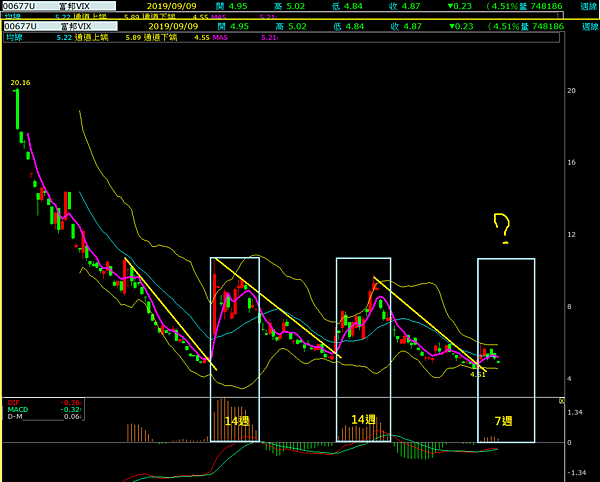Select the leftmost 14週 box label
600x482 pixels.
236,421
